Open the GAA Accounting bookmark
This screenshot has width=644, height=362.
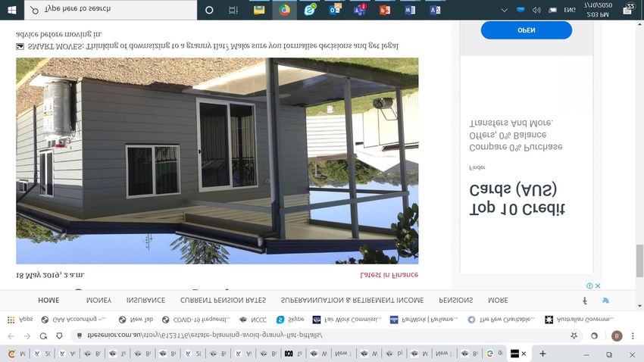coord(74,320)
